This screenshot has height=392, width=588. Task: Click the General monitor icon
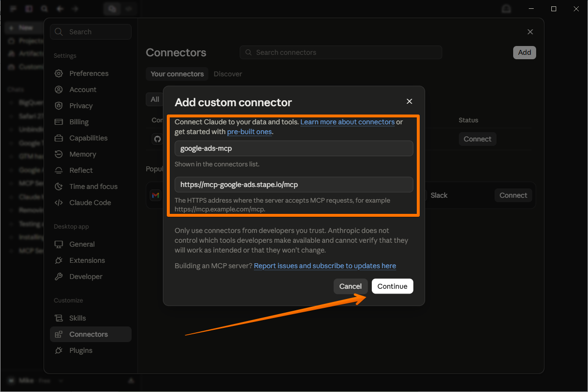[x=59, y=244]
